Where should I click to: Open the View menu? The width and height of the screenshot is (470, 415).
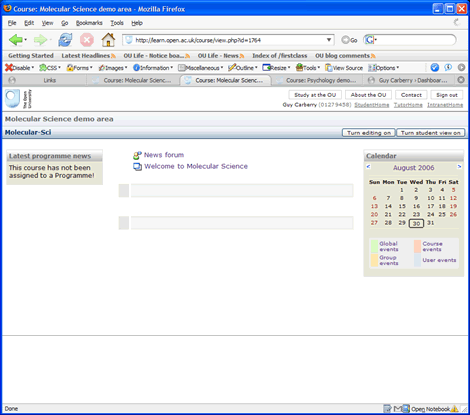(x=47, y=23)
